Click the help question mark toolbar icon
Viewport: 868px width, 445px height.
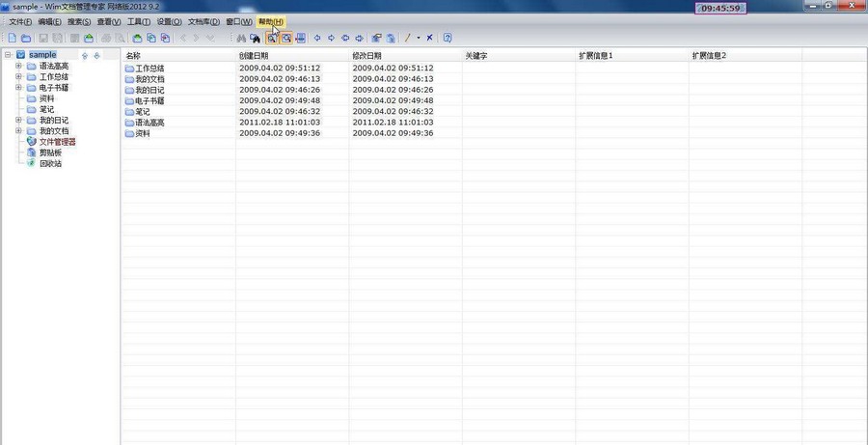click(x=448, y=39)
